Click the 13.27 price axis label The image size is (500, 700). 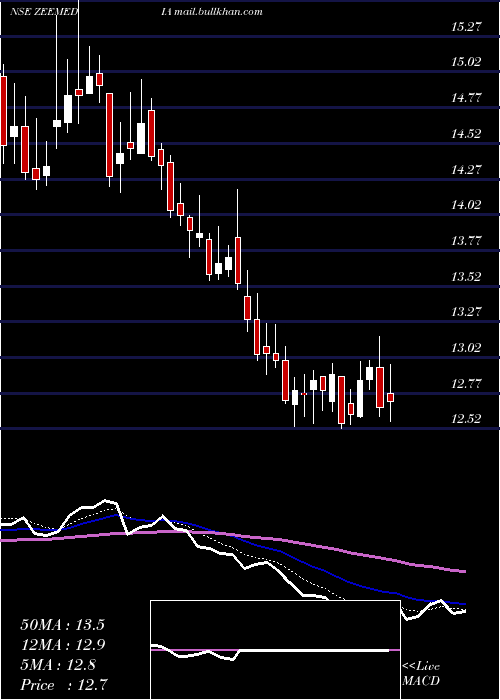pyautogui.click(x=467, y=311)
